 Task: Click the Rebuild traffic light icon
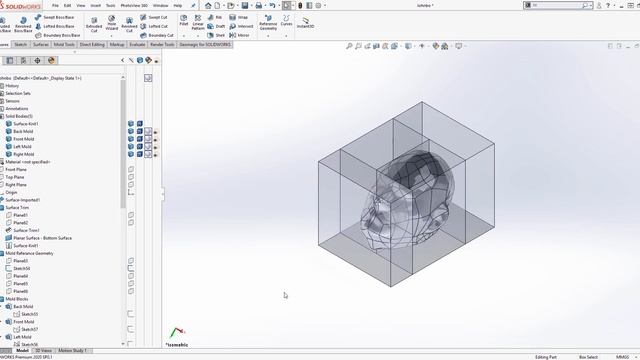coord(300,6)
